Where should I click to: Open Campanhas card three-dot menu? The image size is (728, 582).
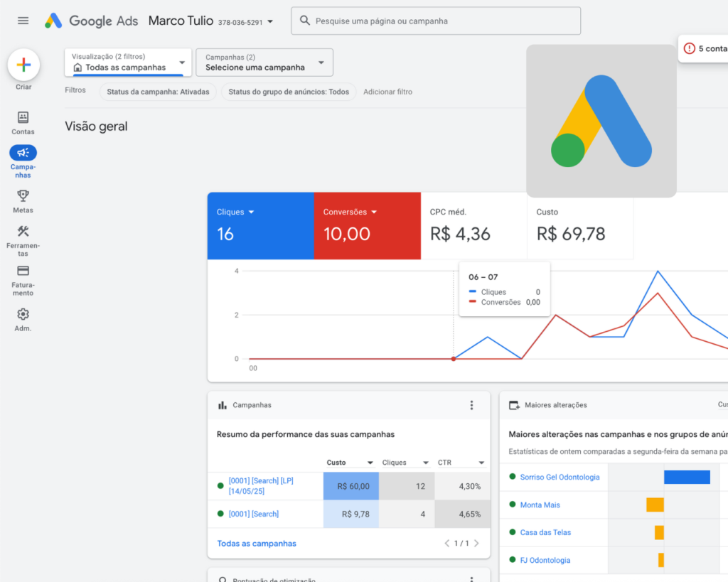point(472,405)
